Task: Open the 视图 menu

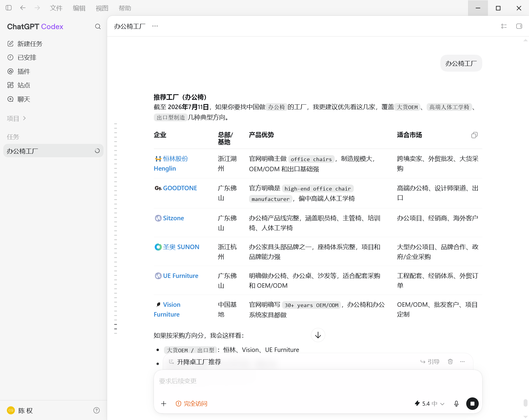Action: (102, 8)
